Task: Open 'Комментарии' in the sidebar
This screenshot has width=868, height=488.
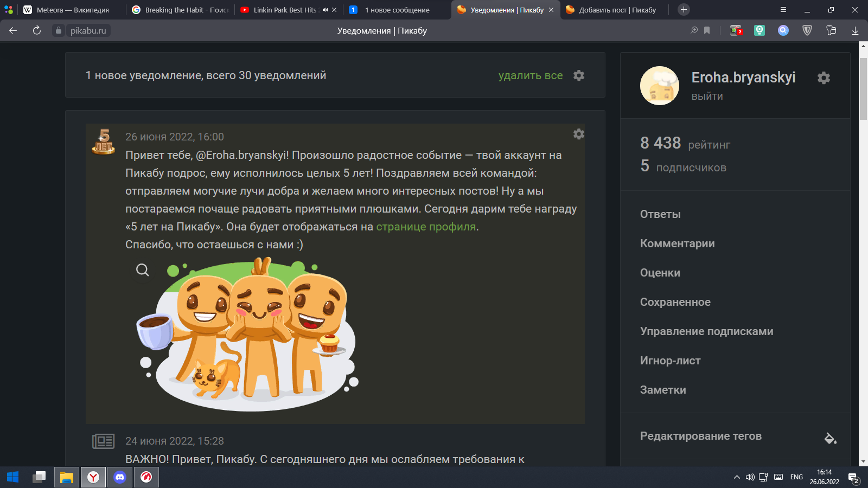Action: pos(677,243)
